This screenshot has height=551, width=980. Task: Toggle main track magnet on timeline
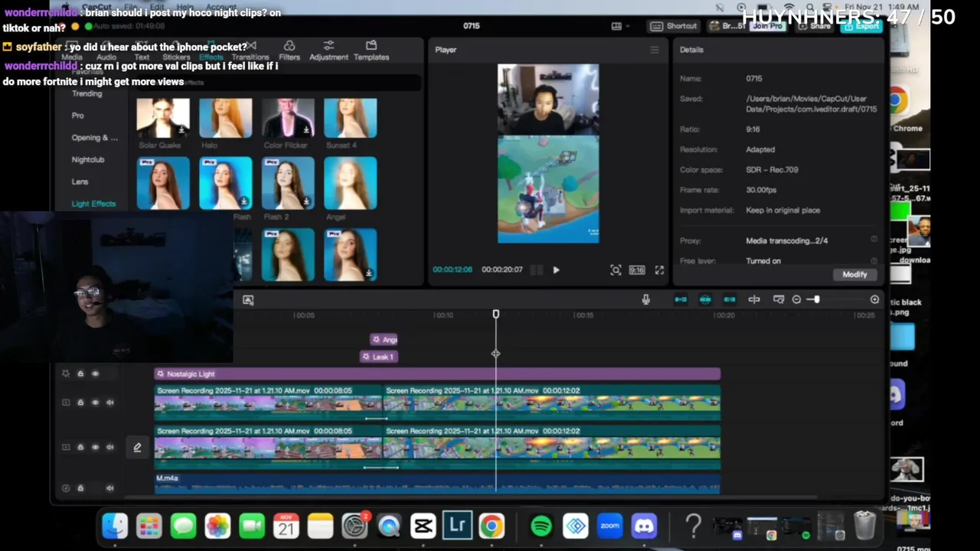pyautogui.click(x=681, y=299)
